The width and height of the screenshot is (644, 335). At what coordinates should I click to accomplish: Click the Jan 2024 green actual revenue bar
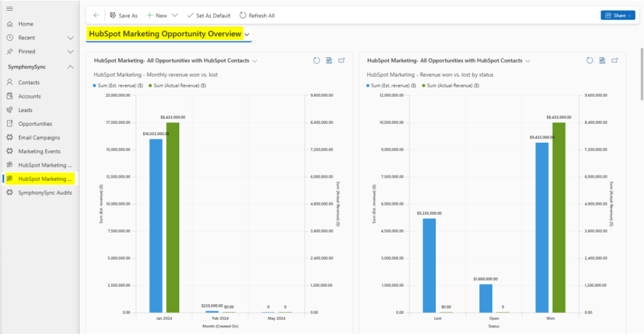pyautogui.click(x=172, y=217)
